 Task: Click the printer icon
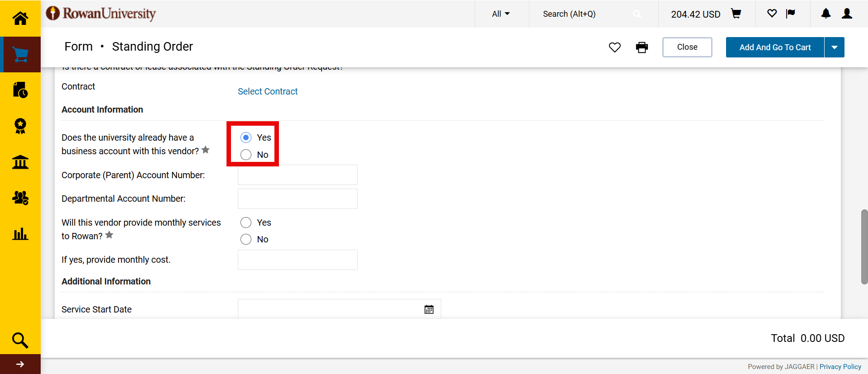(642, 47)
